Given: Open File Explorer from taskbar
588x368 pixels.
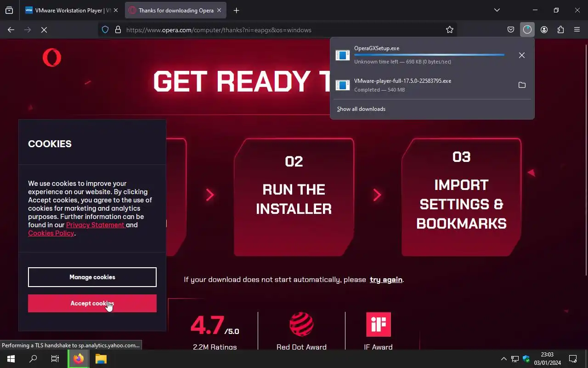Looking at the screenshot, I should point(101,359).
